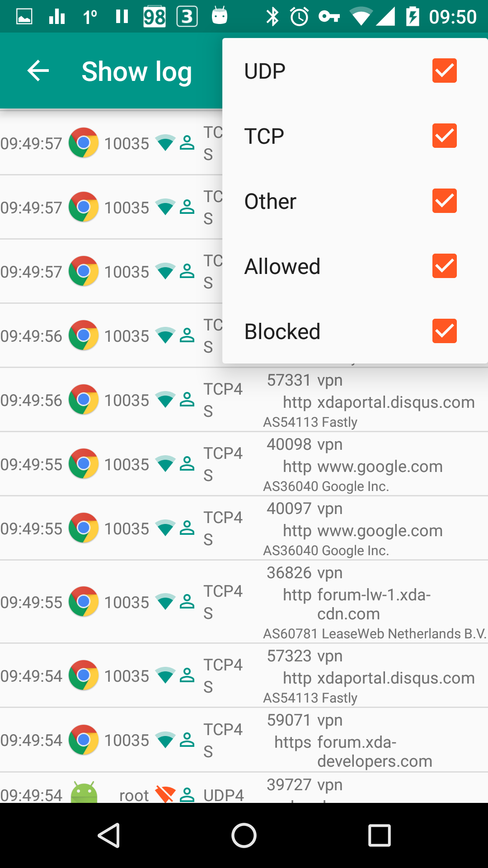The height and width of the screenshot is (868, 488).
Task: Tap Android root app icon at 09:49:54
Action: (x=84, y=792)
